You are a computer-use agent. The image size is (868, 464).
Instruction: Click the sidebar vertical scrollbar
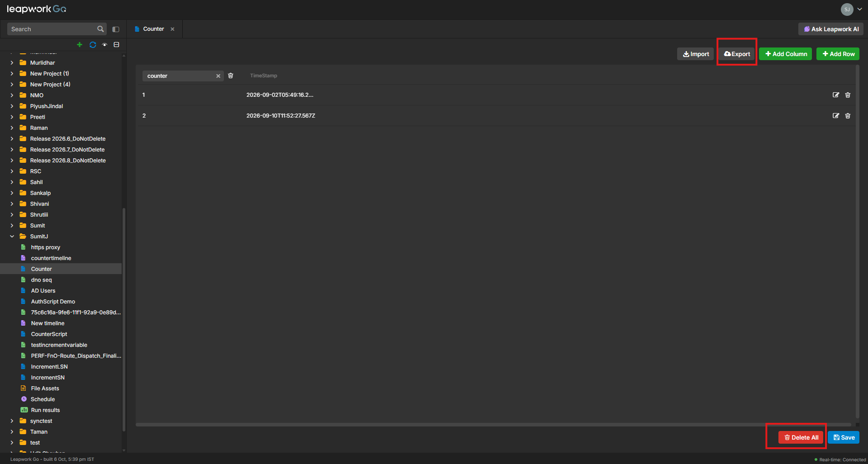[124, 319]
